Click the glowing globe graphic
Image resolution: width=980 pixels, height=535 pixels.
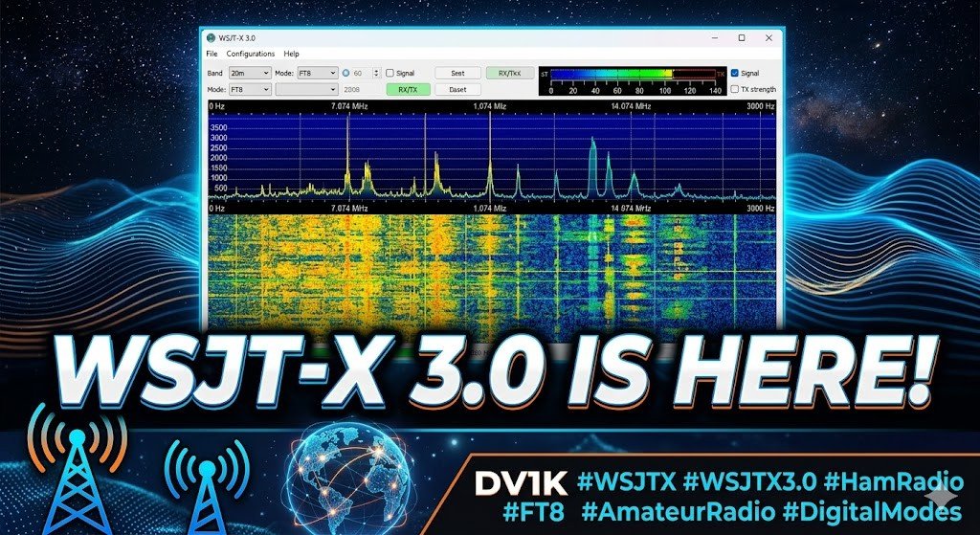350,479
